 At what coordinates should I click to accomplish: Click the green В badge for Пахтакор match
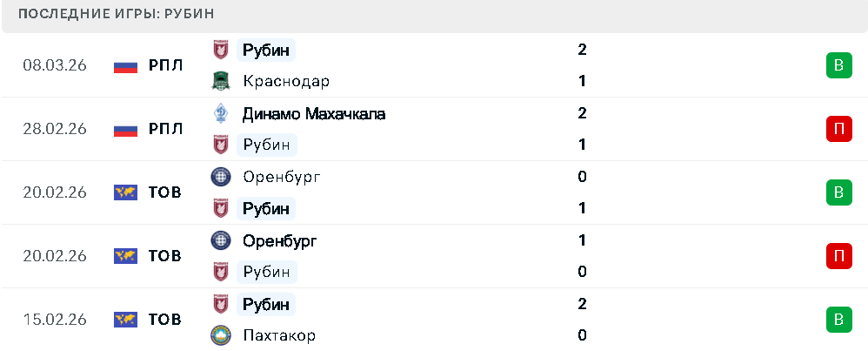(838, 320)
